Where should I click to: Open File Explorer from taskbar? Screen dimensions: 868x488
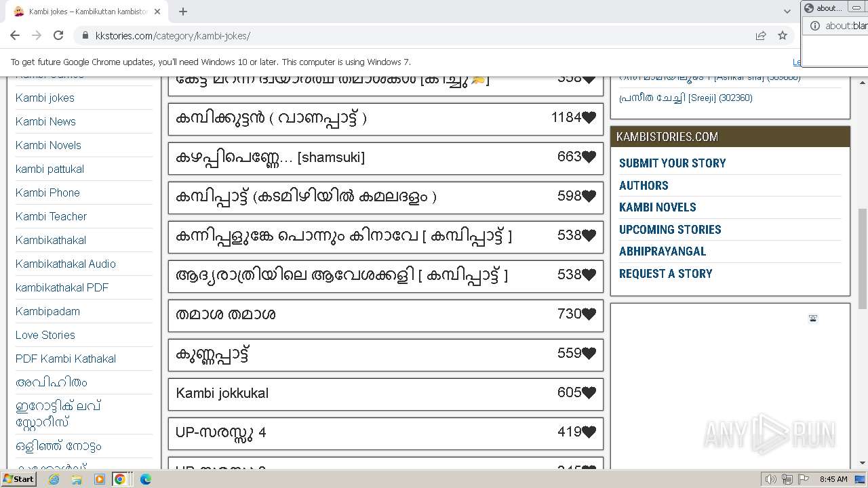77,479
